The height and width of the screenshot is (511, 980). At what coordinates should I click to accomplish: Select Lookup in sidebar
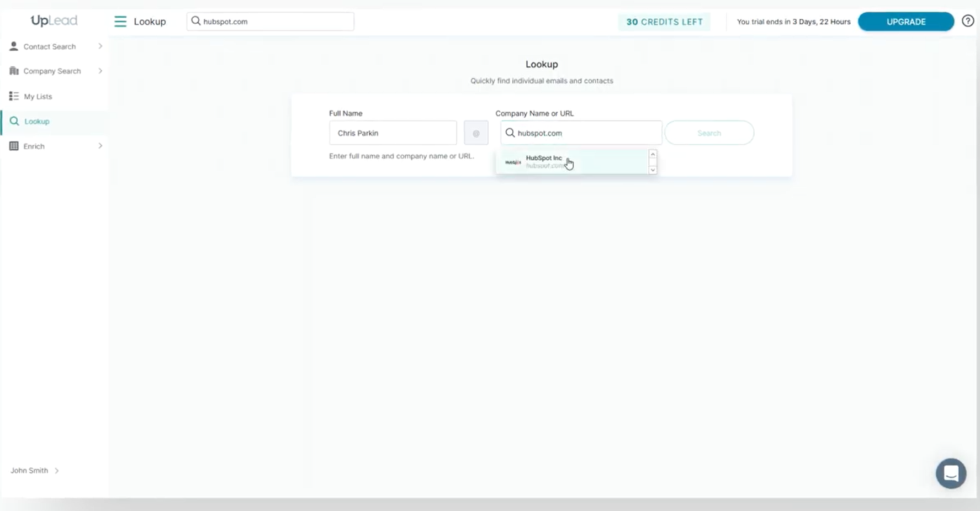(54, 122)
